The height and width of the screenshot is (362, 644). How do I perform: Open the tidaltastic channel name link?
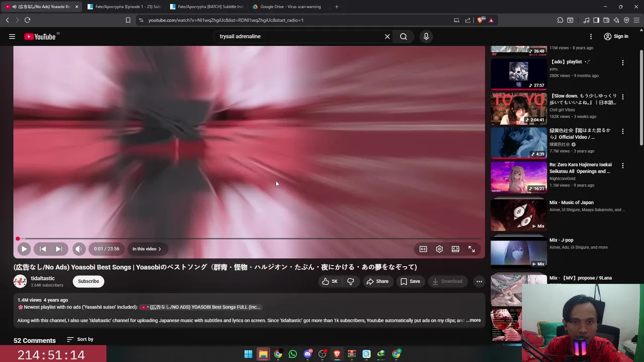(x=43, y=279)
